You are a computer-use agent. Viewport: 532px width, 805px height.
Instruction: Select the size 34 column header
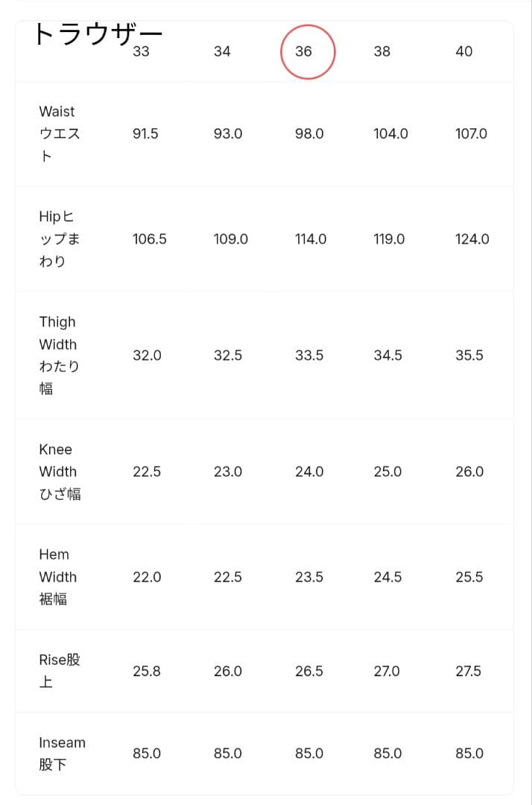pyautogui.click(x=222, y=51)
